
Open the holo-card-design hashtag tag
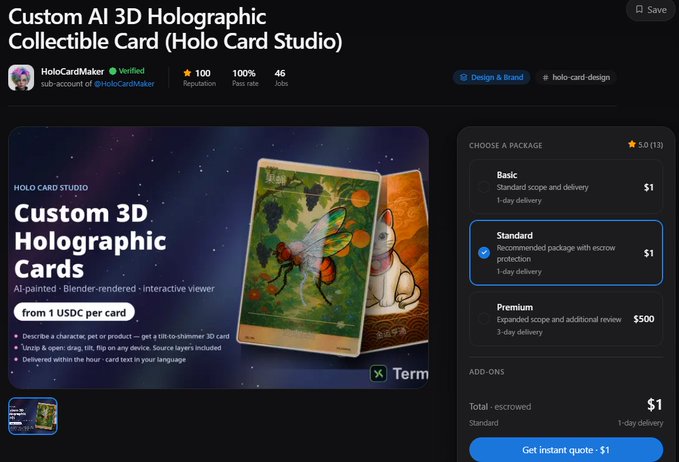576,78
